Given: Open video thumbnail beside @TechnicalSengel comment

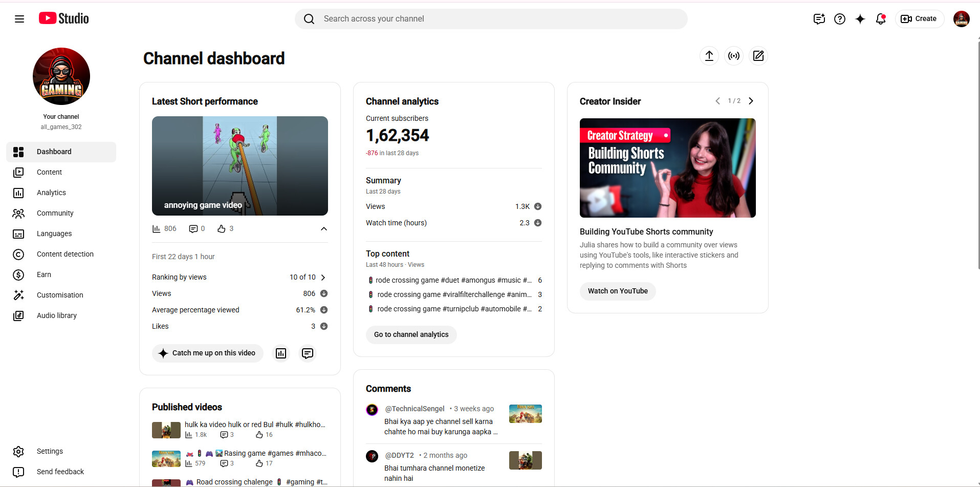Looking at the screenshot, I should (526, 414).
